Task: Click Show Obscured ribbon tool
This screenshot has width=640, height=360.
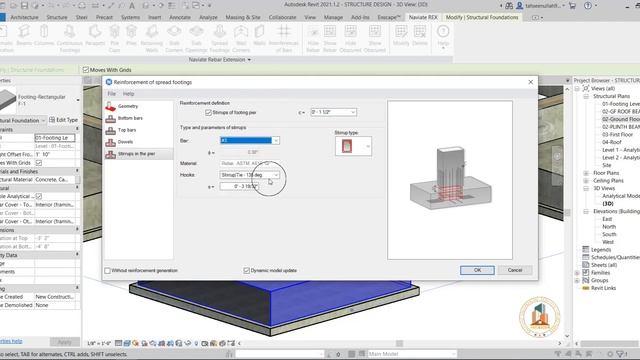Action: tap(375, 39)
